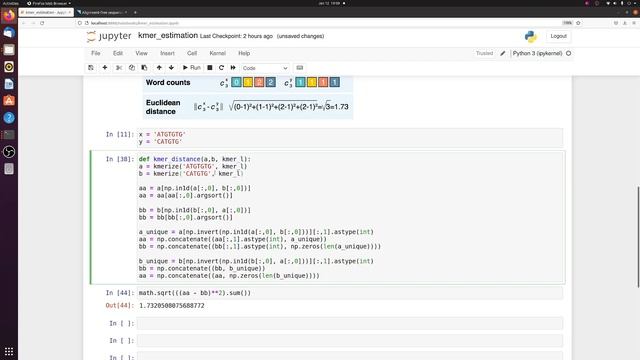Open Ubuntu Software from the dock
This screenshot has height=360, width=640.
coord(9,101)
